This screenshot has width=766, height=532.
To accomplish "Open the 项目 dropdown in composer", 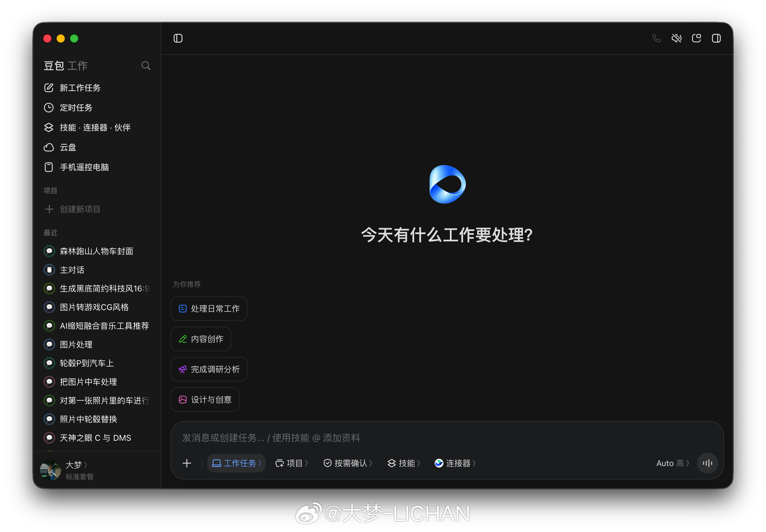I will click(291, 463).
